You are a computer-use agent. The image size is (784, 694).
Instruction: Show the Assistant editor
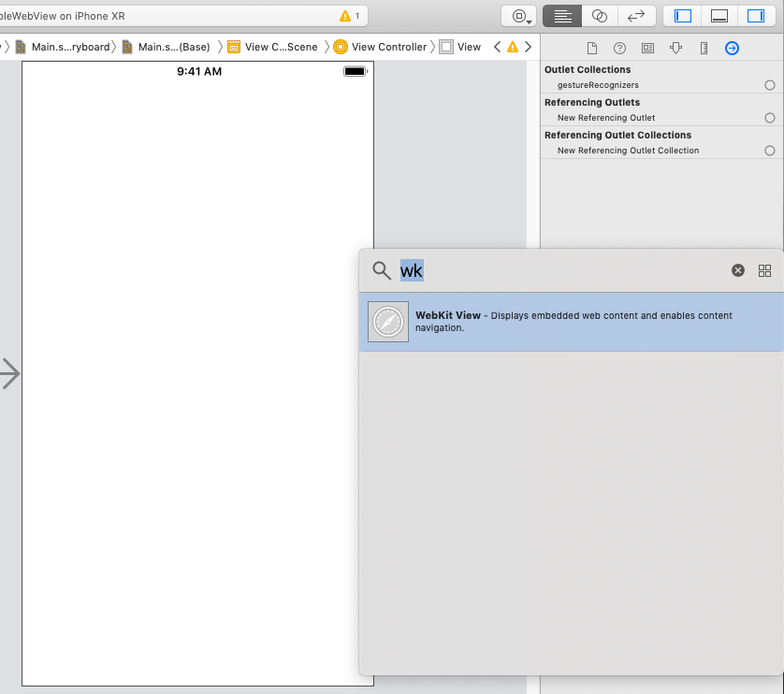click(600, 16)
